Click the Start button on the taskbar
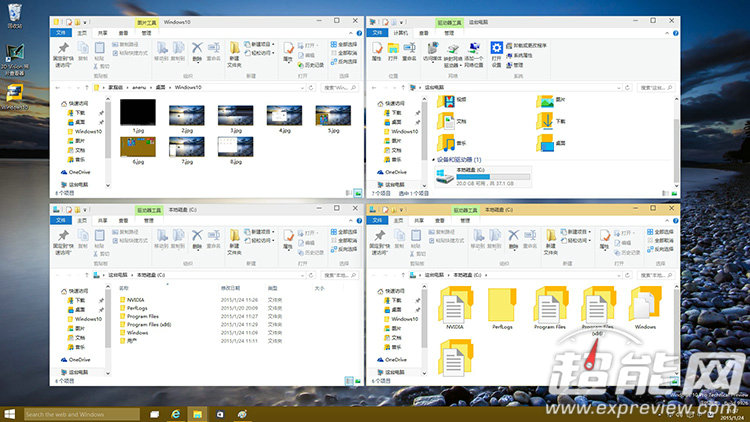The width and height of the screenshot is (750, 422). 10,413
